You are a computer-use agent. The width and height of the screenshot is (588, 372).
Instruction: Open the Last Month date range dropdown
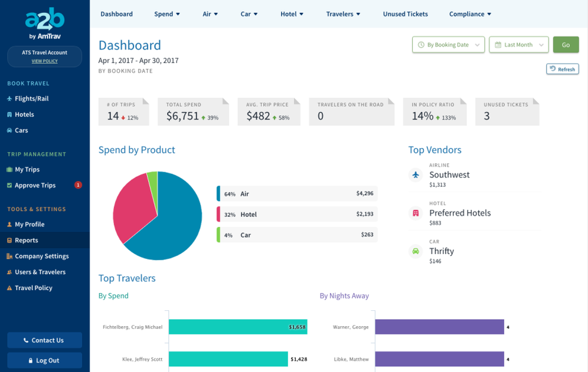point(518,45)
